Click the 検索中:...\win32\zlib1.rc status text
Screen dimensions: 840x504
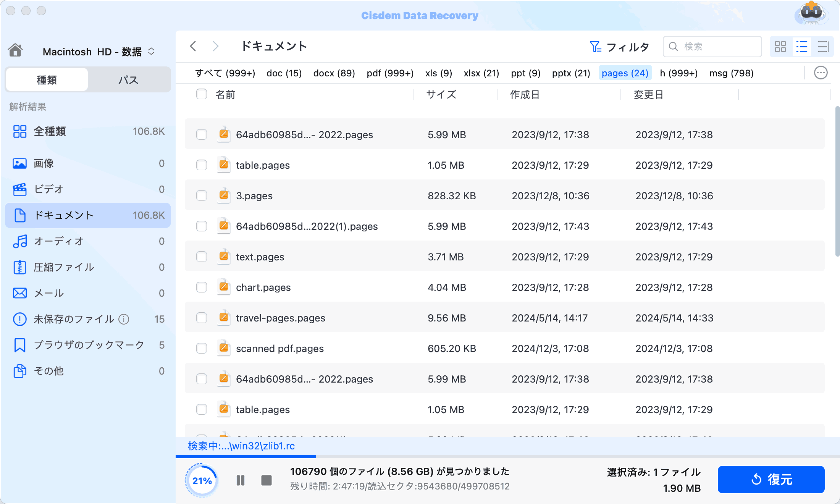click(x=241, y=446)
